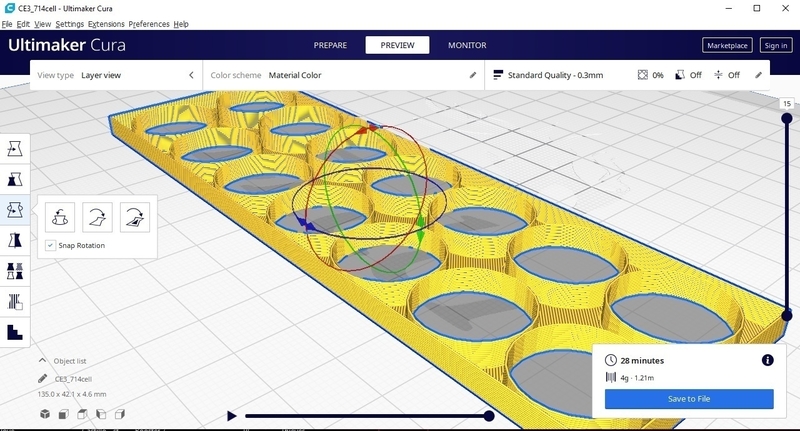Switch to the PREPARE stage tab

pyautogui.click(x=330, y=45)
